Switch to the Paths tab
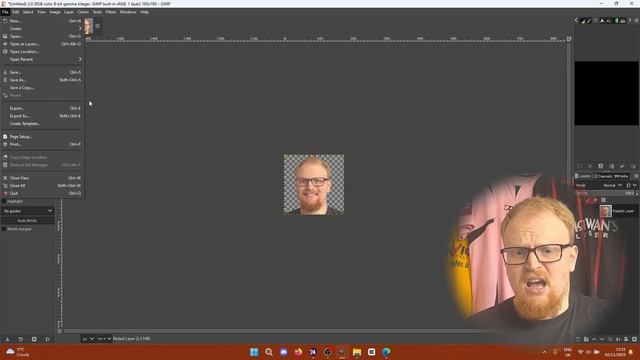 point(621,176)
